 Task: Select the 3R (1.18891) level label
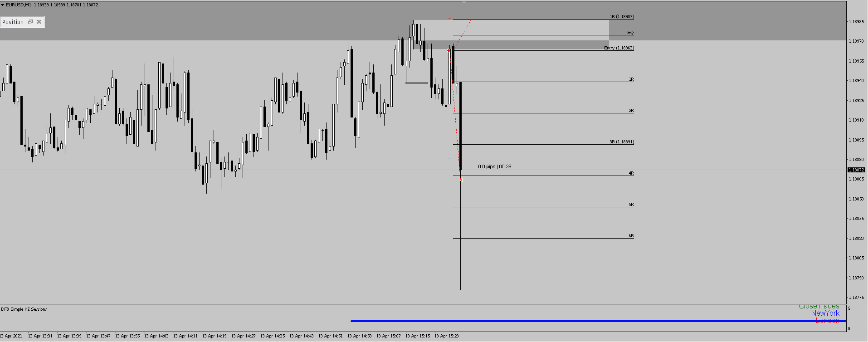point(621,142)
